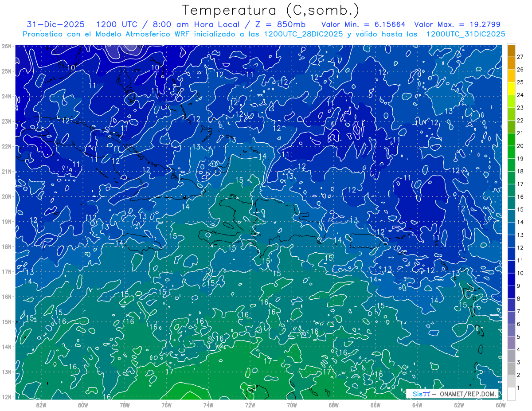532x411 pixels.
Task: Click the yellow swatch between 24 and 25
Action: (511, 89)
